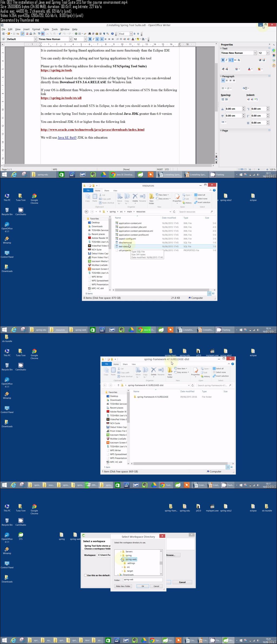This screenshot has height=644, width=277.
Task: Click OK in the Select Workspace Directory dialog
Action: pos(143,586)
